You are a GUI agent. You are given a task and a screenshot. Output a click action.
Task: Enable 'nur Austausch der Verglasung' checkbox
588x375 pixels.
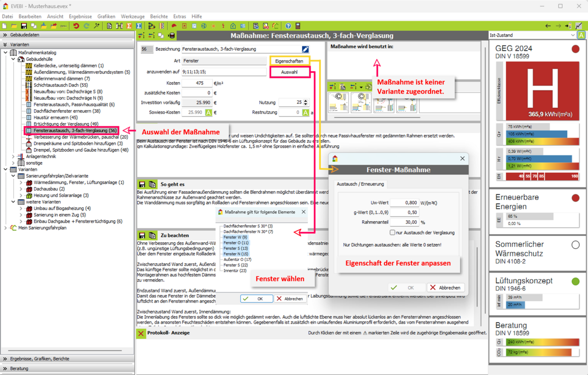[392, 233]
